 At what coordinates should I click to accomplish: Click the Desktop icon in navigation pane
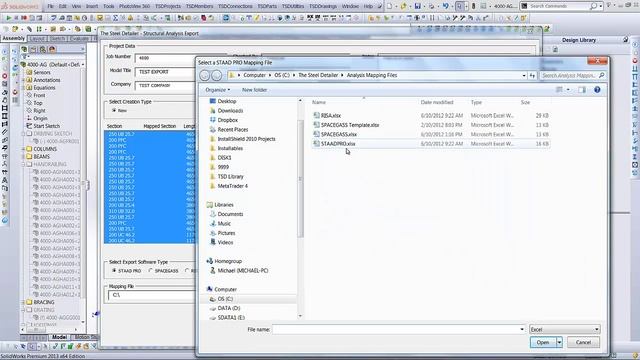click(x=213, y=101)
